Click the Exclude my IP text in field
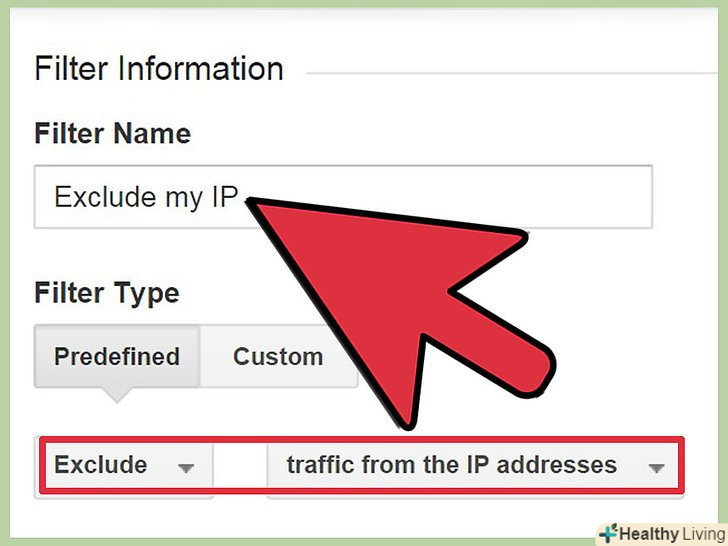 point(146,197)
